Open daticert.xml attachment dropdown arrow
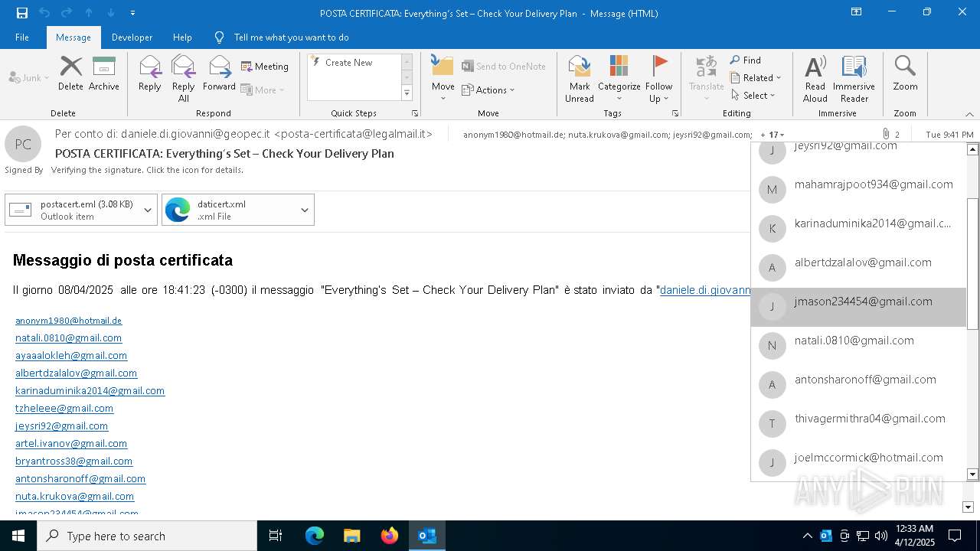 click(x=305, y=210)
